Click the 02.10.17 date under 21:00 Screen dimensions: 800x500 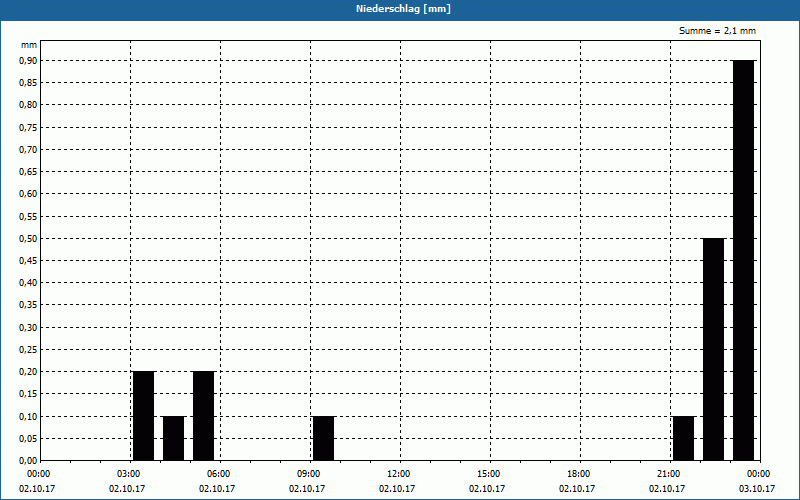(x=667, y=489)
